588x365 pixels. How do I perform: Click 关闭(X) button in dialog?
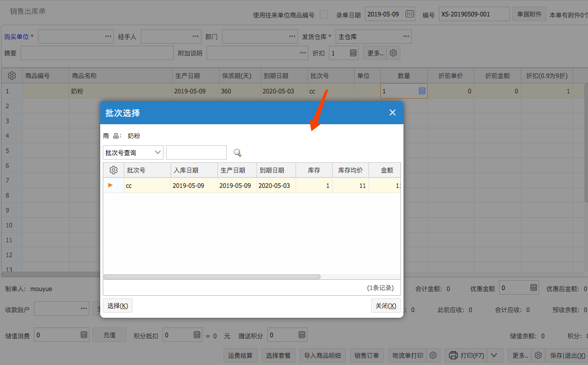click(386, 306)
